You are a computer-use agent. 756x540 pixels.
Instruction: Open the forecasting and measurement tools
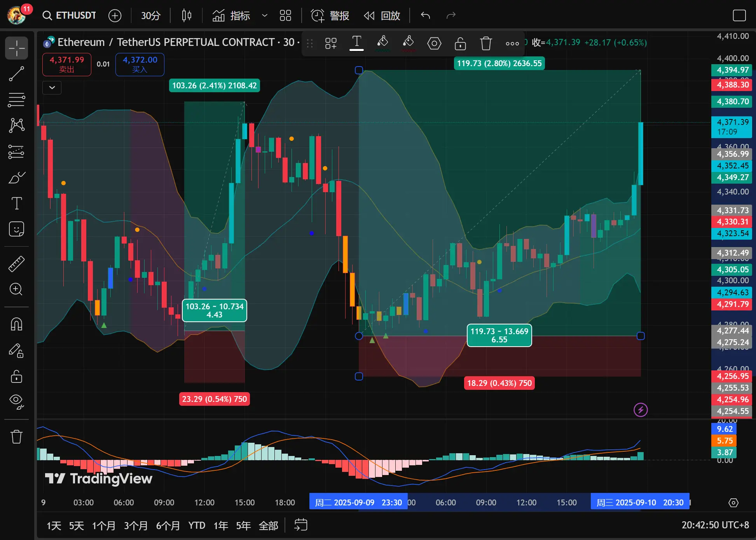point(16,151)
